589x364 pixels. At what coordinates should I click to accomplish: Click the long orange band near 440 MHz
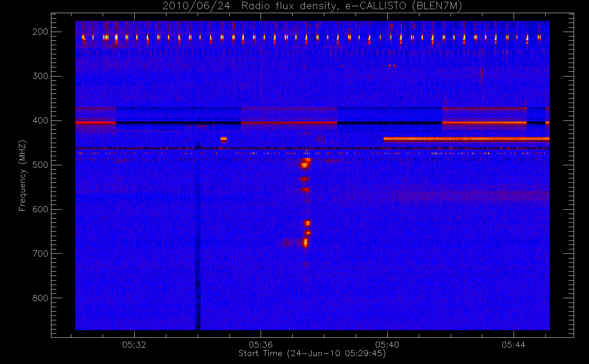tap(466, 139)
